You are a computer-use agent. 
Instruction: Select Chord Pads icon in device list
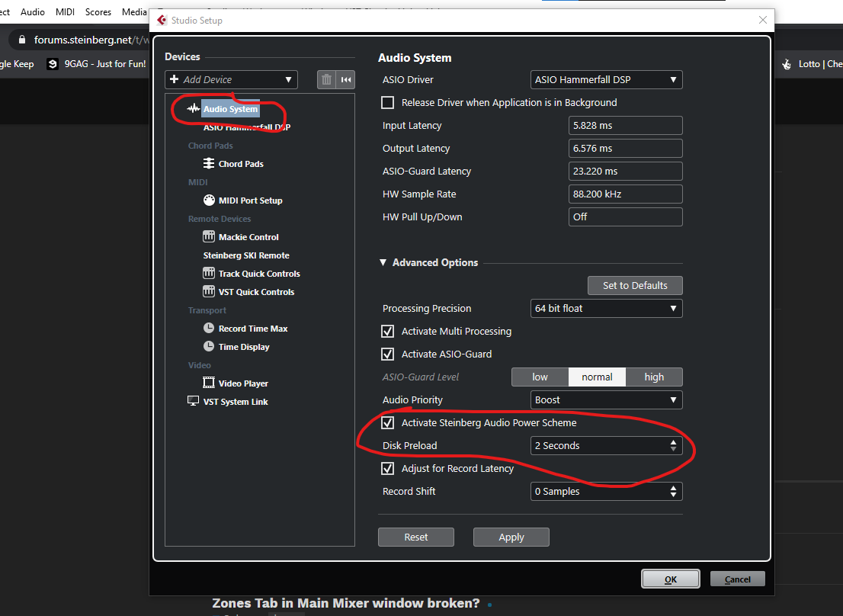pyautogui.click(x=209, y=164)
